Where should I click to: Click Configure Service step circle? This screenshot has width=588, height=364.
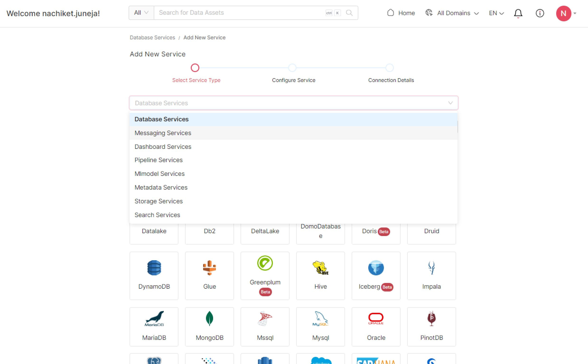292,68
